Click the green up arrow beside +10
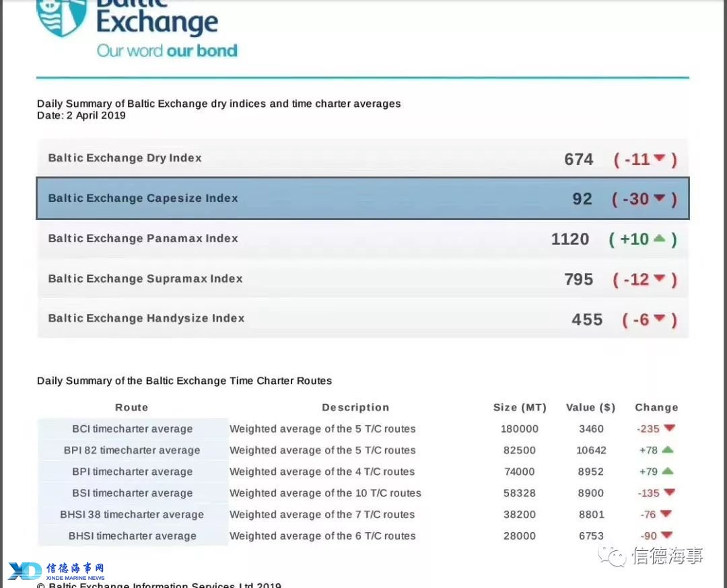Image resolution: width=727 pixels, height=588 pixels. [x=659, y=238]
